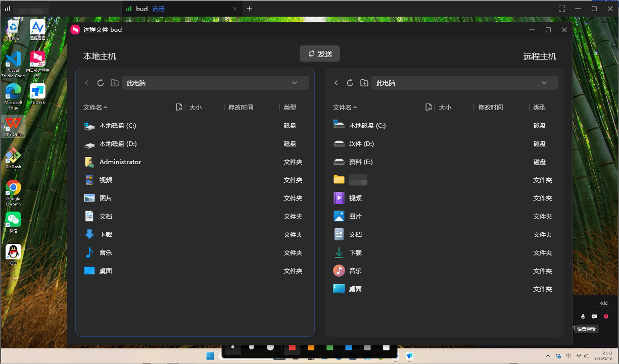
Task: Click remote 类型 column header
Action: 540,107
